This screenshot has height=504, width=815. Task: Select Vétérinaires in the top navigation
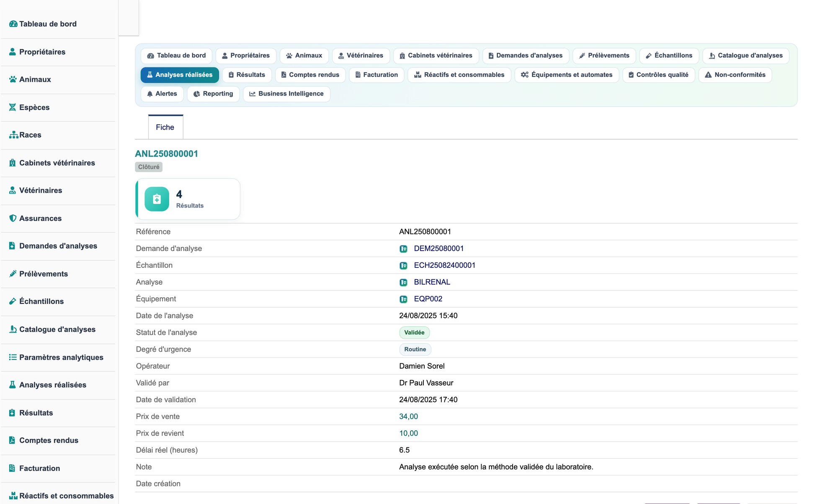point(361,56)
